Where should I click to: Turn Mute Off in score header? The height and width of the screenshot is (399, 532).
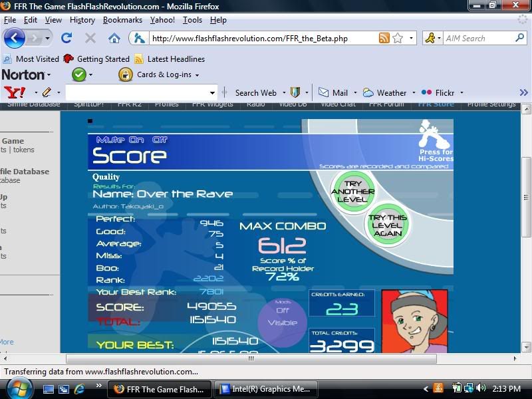pos(160,140)
